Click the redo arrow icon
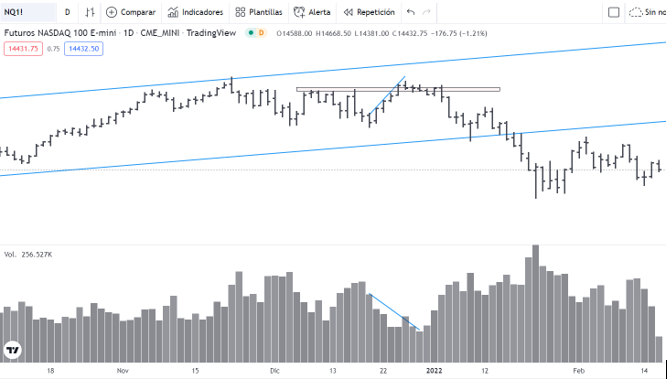The width and height of the screenshot is (671, 386). coord(426,12)
